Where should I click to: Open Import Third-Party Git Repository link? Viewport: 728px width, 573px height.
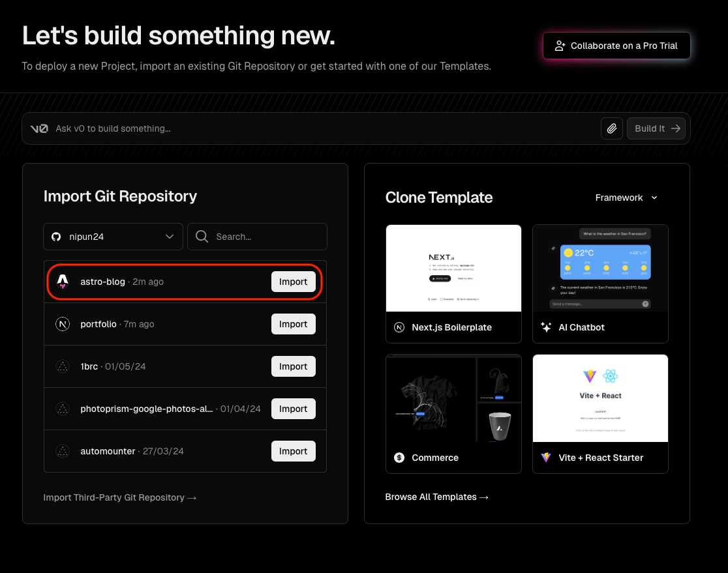point(120,497)
